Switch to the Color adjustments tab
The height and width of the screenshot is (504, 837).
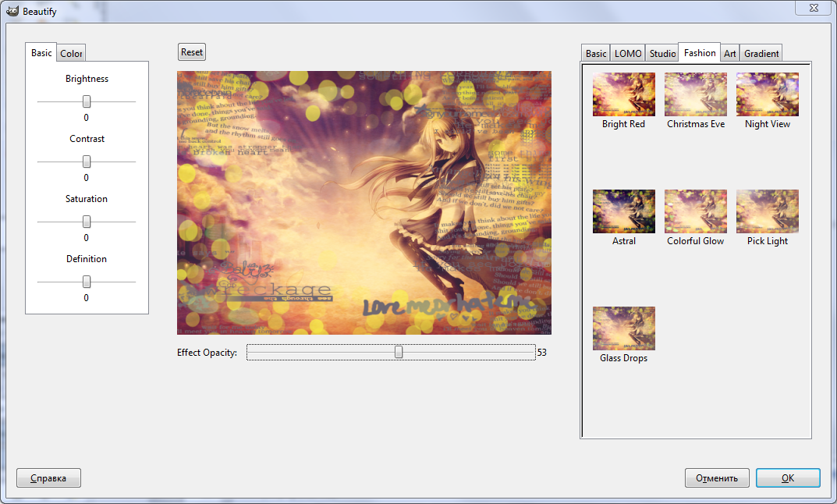(x=71, y=53)
